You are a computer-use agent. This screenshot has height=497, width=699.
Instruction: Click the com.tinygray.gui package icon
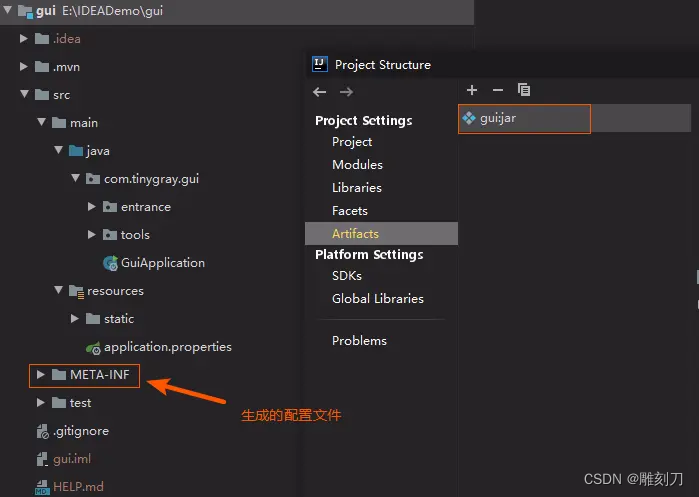tap(93, 179)
